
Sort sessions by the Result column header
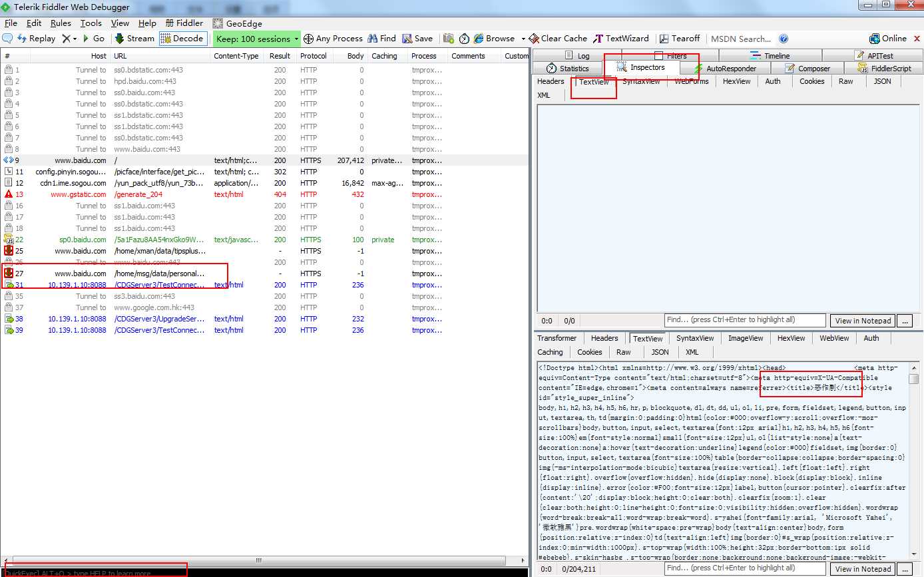click(x=280, y=56)
